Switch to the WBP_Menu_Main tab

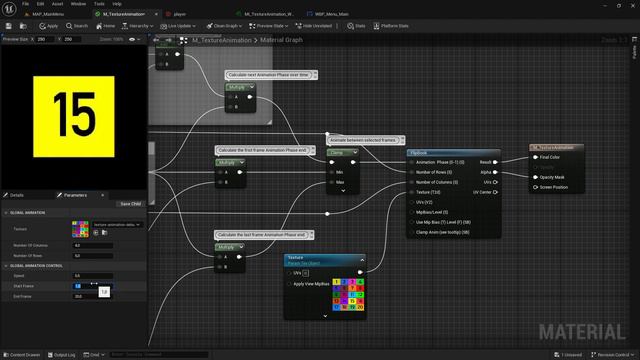(331, 14)
